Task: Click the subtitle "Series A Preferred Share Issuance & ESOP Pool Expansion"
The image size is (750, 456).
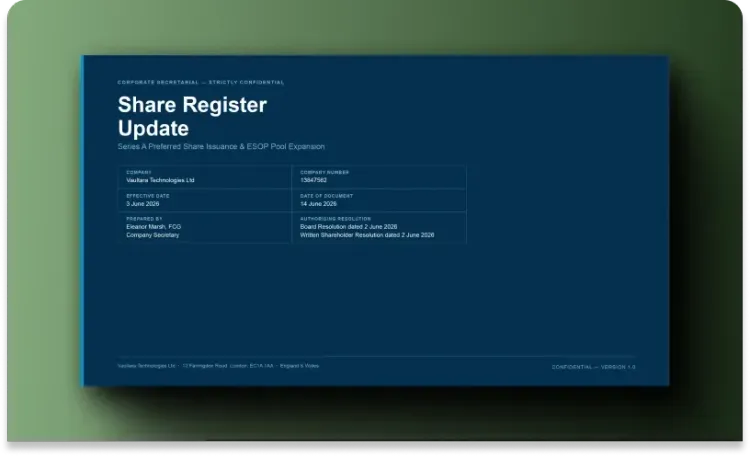Action: 221,146
